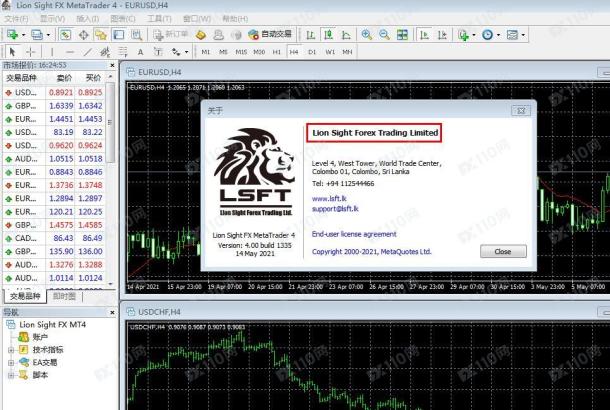Expand the 脚本 tree node

[x=11, y=375]
